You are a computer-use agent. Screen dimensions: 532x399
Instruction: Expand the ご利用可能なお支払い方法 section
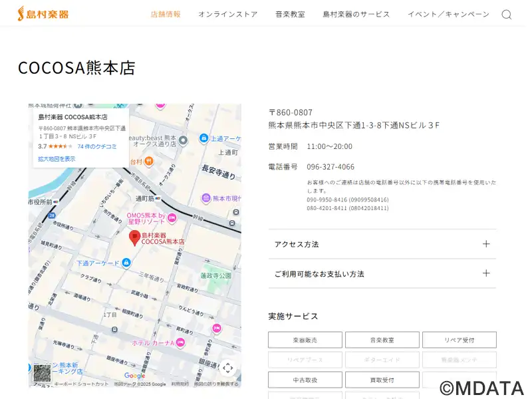pos(382,273)
